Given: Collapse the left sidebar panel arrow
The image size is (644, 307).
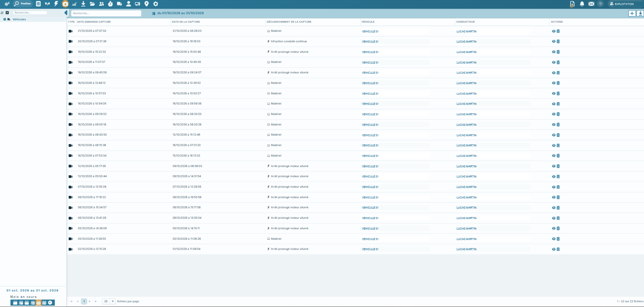Looking at the screenshot, I should coord(66,13).
